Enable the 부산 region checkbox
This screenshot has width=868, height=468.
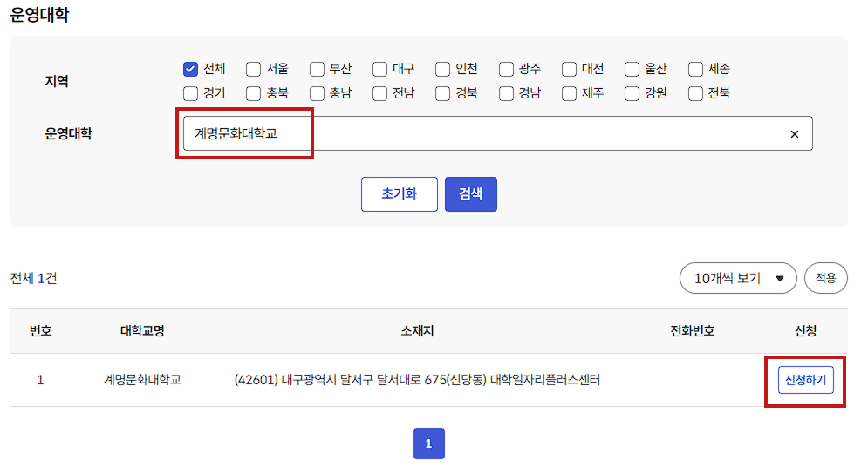pyautogui.click(x=317, y=70)
